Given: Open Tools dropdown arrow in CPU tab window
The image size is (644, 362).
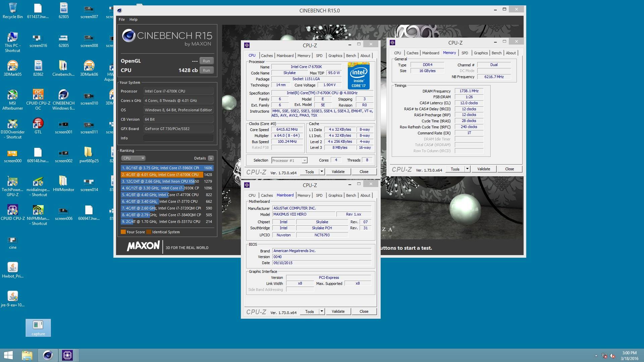Looking at the screenshot, I should pyautogui.click(x=321, y=172).
